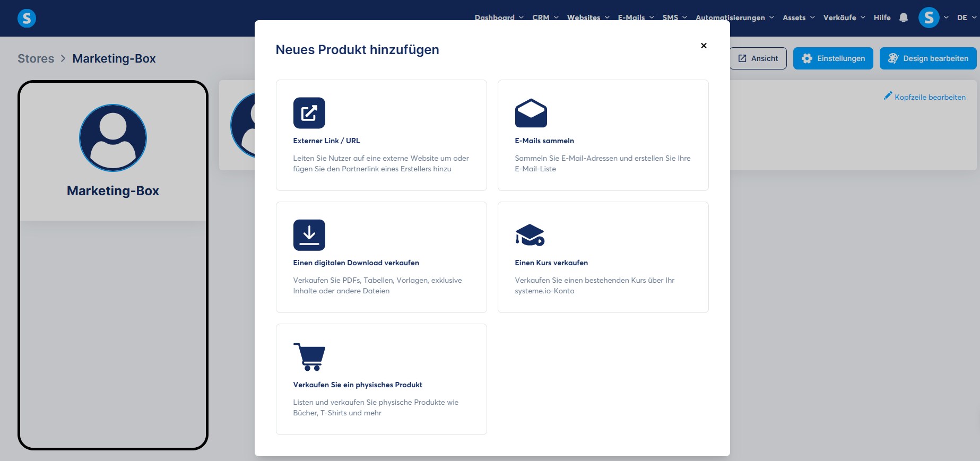Click the user account avatar in top bar

pyautogui.click(x=929, y=18)
